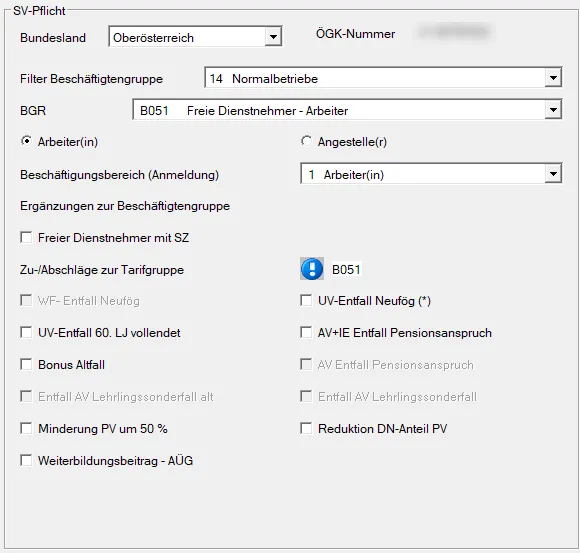580x553 pixels.
Task: Click the Oberösterreich selection text
Action: click(x=153, y=38)
